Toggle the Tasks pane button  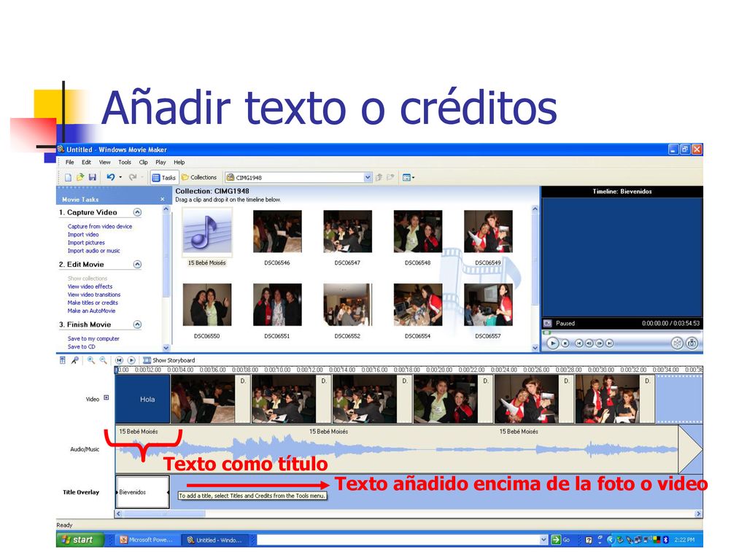tap(164, 178)
